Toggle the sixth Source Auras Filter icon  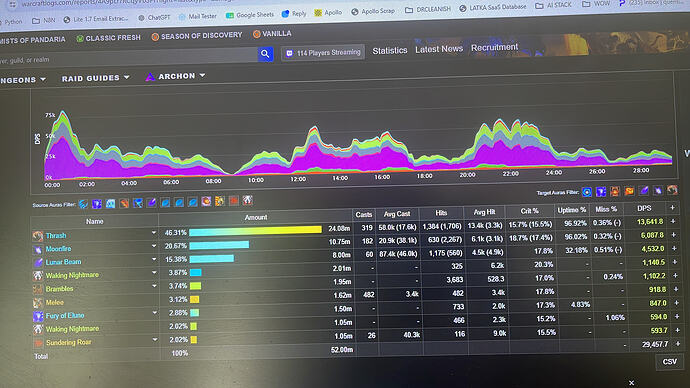(x=152, y=202)
